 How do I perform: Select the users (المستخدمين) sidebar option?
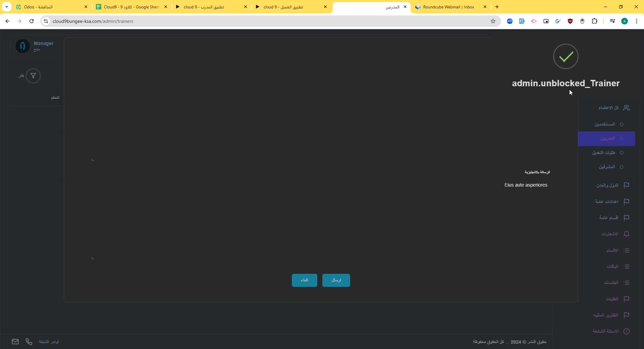[x=605, y=124]
